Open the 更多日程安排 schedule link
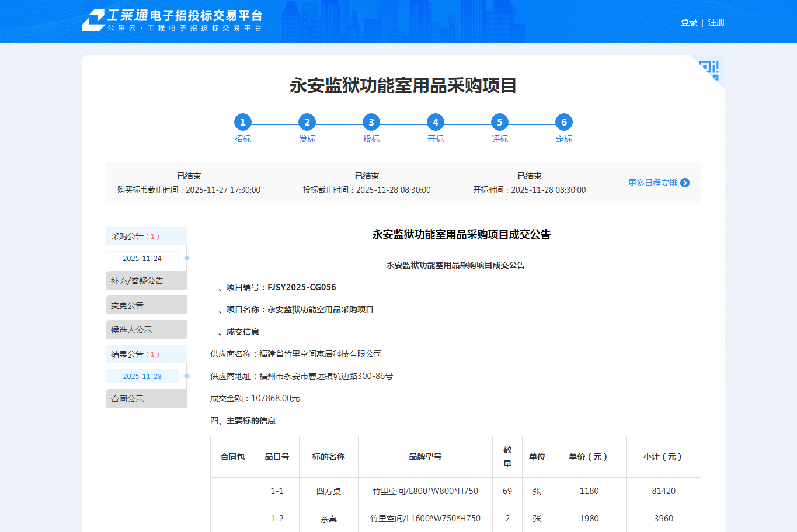 tap(652, 183)
